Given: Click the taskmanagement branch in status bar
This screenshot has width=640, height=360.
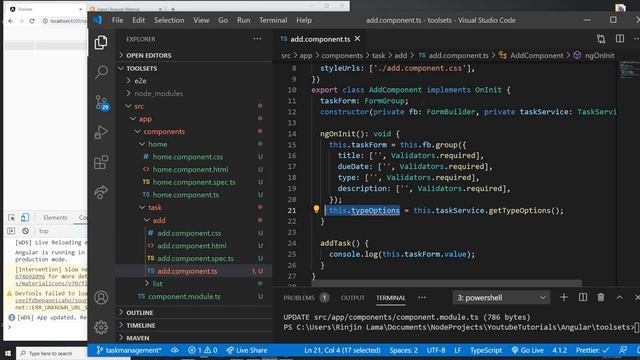Looking at the screenshot, I should [129, 350].
